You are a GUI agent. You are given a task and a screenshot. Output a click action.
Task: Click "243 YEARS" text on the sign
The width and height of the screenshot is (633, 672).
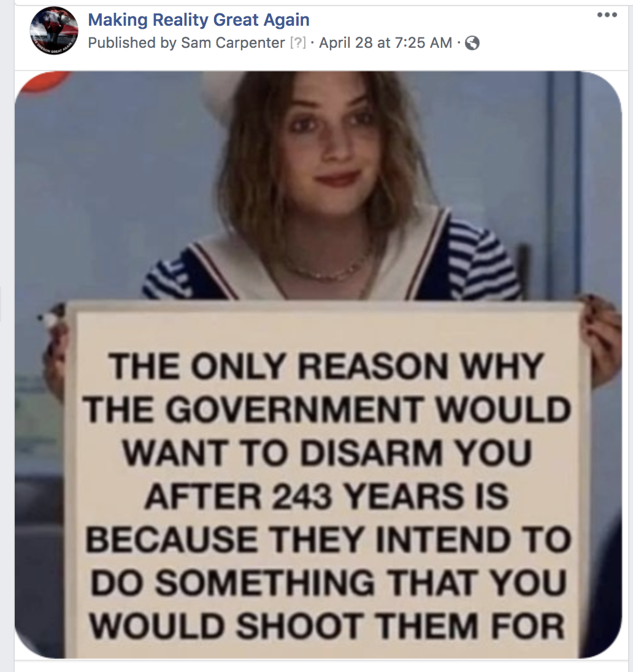tap(389, 496)
